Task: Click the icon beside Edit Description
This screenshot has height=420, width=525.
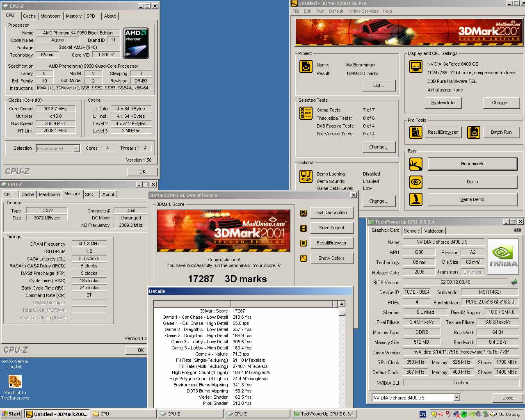Action: (x=304, y=213)
